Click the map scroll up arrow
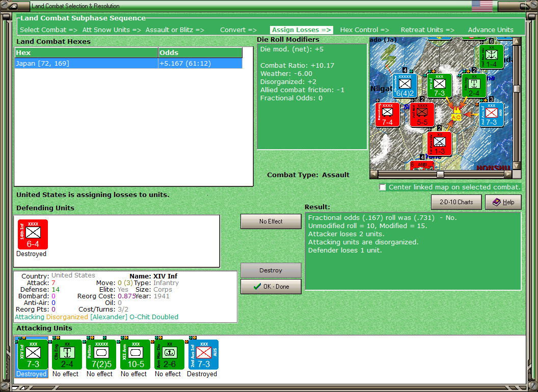 coord(517,41)
